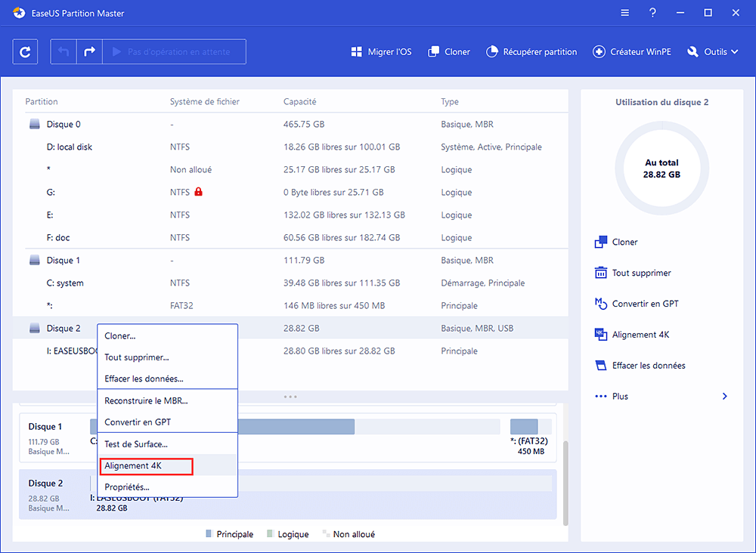Image resolution: width=756 pixels, height=553 pixels.
Task: Click the EaseUS Partition Master logo
Action: coord(20,13)
